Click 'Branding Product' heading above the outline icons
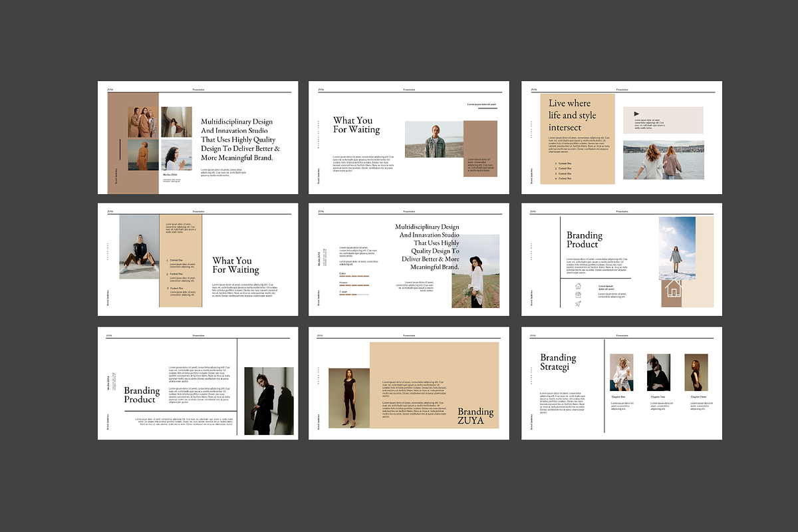The height and width of the screenshot is (532, 798). click(585, 239)
